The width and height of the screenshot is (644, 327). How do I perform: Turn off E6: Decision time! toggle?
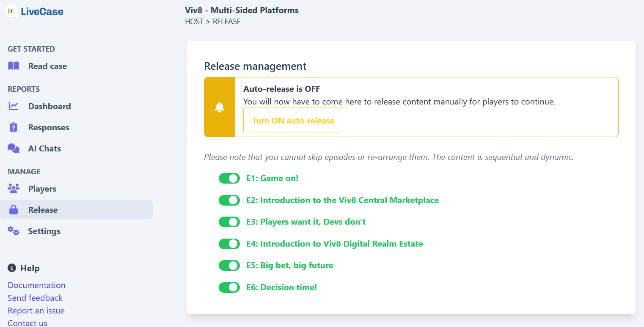tap(229, 288)
